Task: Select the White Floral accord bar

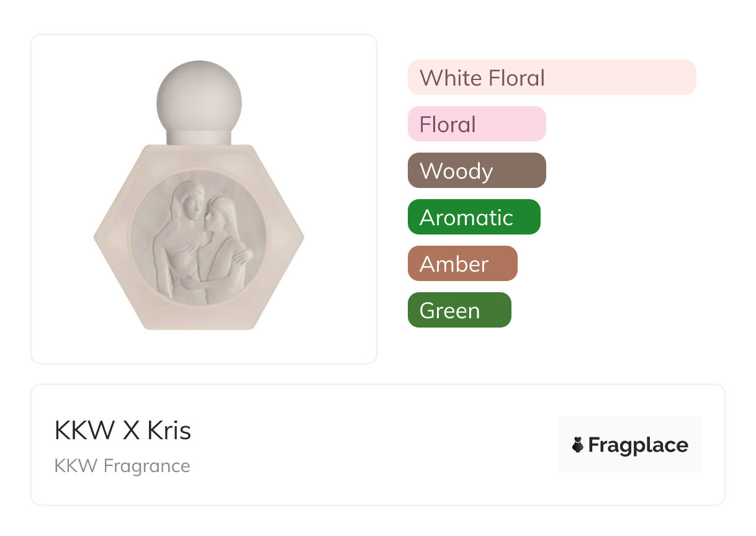Action: pyautogui.click(x=551, y=78)
